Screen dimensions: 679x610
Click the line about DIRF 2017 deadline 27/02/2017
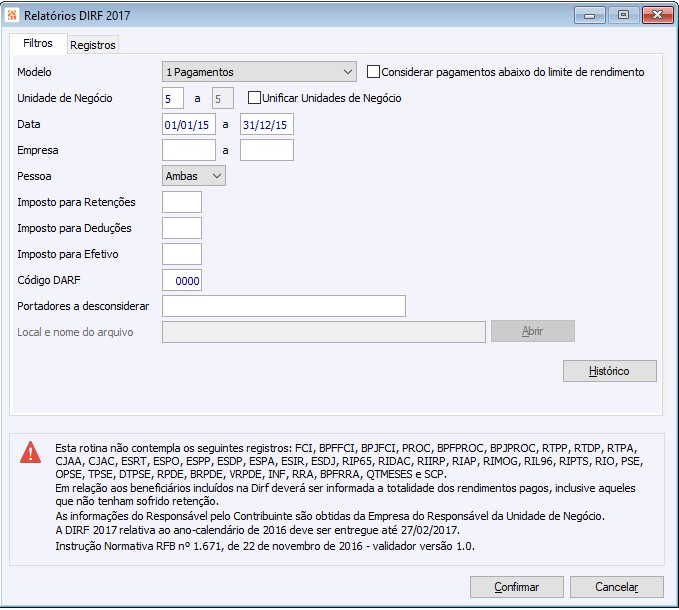click(257, 530)
